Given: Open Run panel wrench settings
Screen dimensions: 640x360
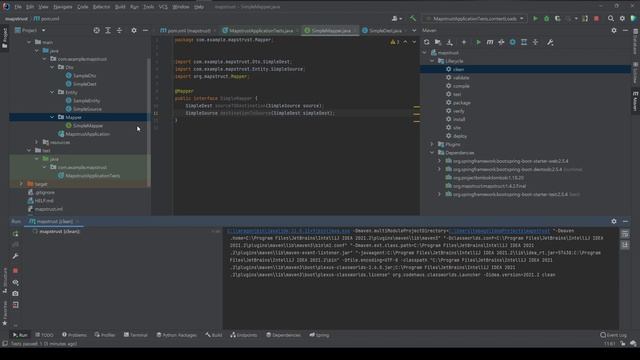Looking at the screenshot, I should coord(16,256).
